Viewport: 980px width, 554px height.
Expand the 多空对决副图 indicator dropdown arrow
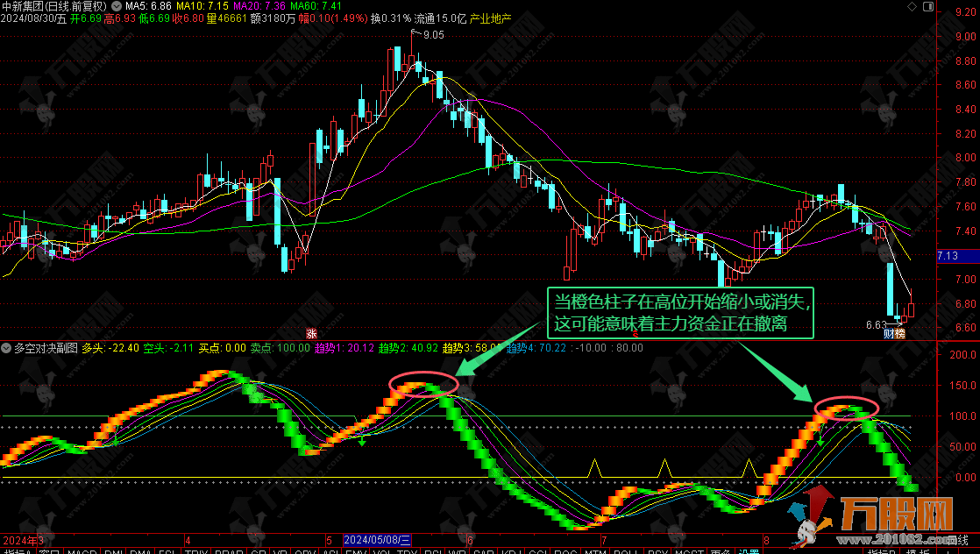tap(7, 348)
